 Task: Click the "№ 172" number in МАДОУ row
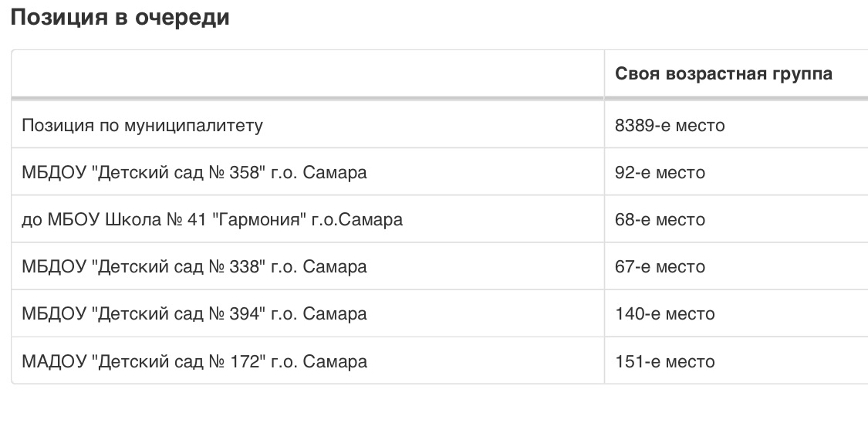point(235,361)
